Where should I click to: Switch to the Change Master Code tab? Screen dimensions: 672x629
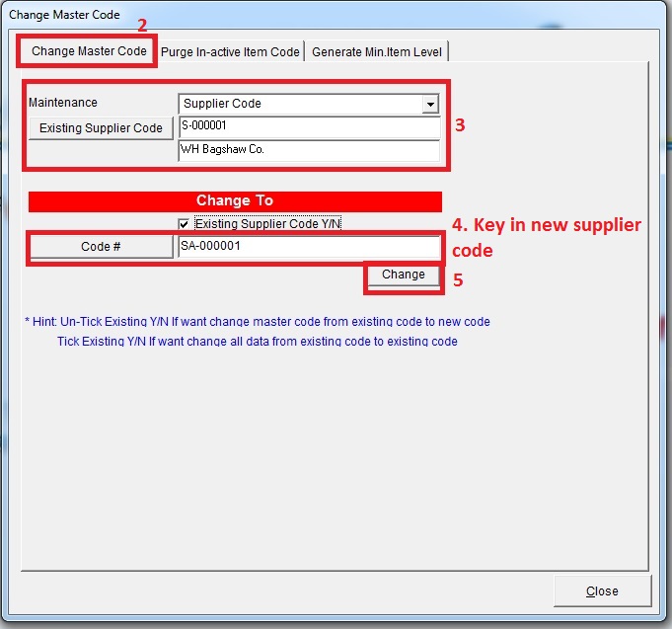(89, 51)
